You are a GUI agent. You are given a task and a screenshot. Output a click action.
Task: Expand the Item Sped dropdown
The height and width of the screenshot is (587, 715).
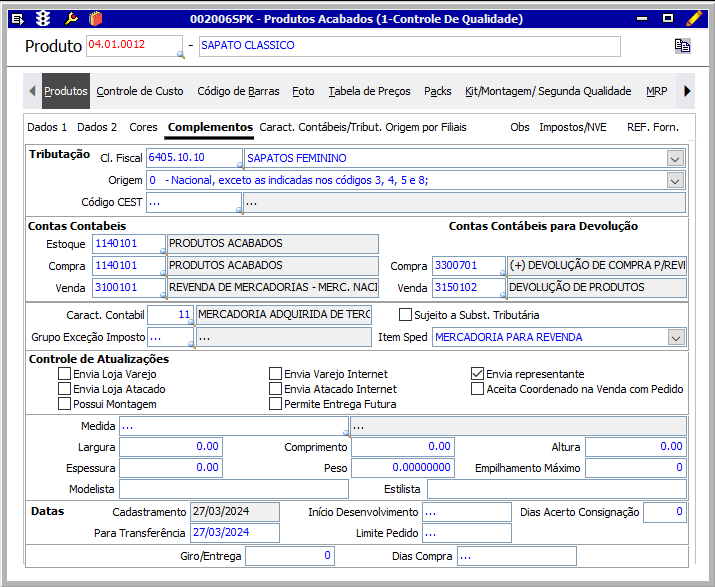tap(675, 337)
